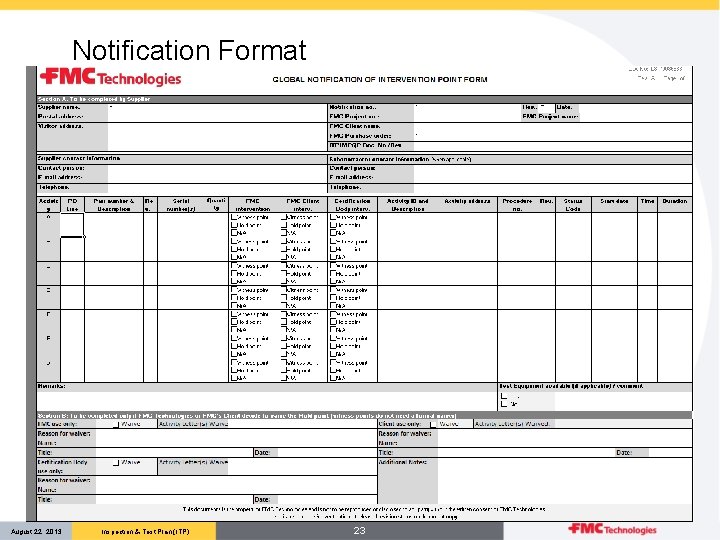Screen dimensions: 720x540
Task: Tick the Certification Body Waive checkbox
Action: coord(116,463)
